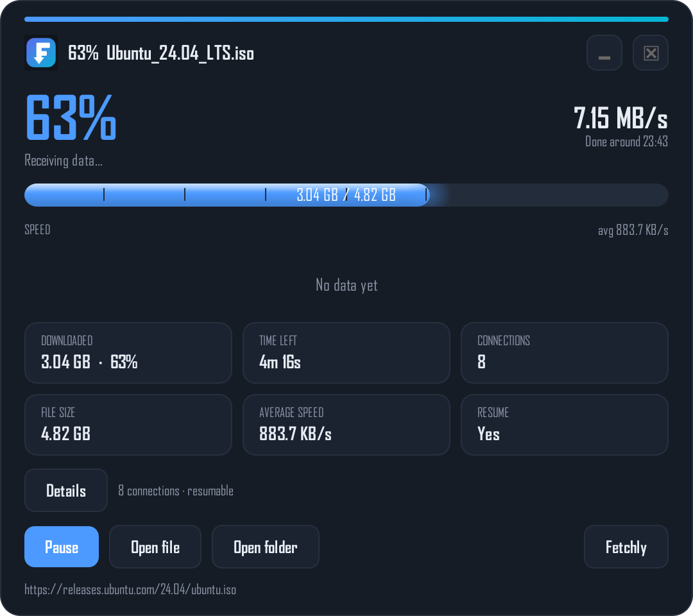Close the download window

[651, 53]
